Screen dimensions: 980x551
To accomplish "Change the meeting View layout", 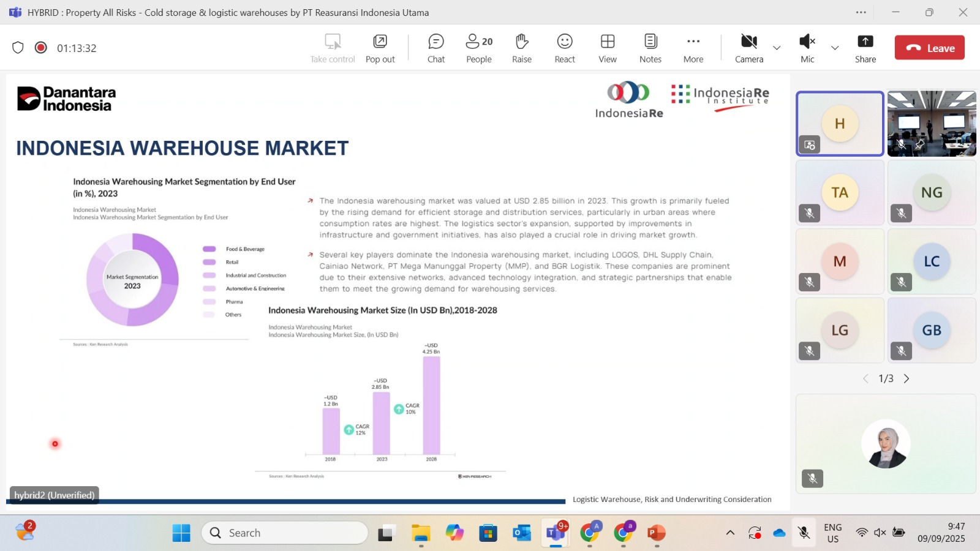I will (607, 48).
